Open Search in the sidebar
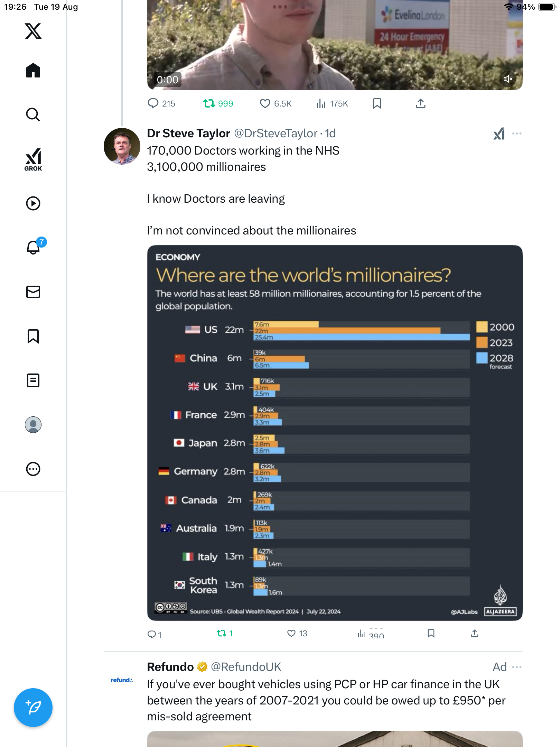Screen dimensions: 560x747 pos(33,114)
